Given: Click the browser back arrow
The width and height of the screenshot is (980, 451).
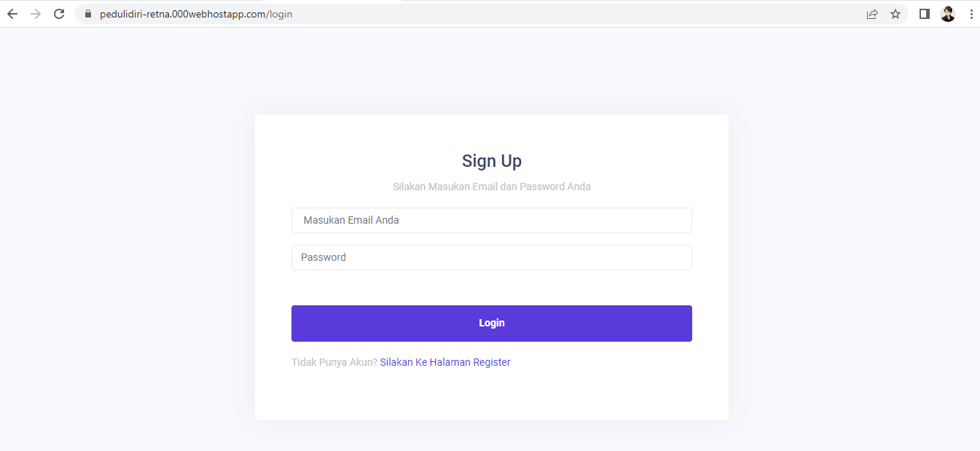Looking at the screenshot, I should click(x=12, y=14).
